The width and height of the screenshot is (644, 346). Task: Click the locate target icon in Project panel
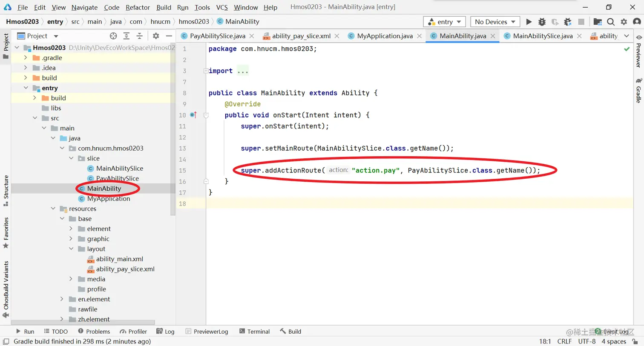113,36
